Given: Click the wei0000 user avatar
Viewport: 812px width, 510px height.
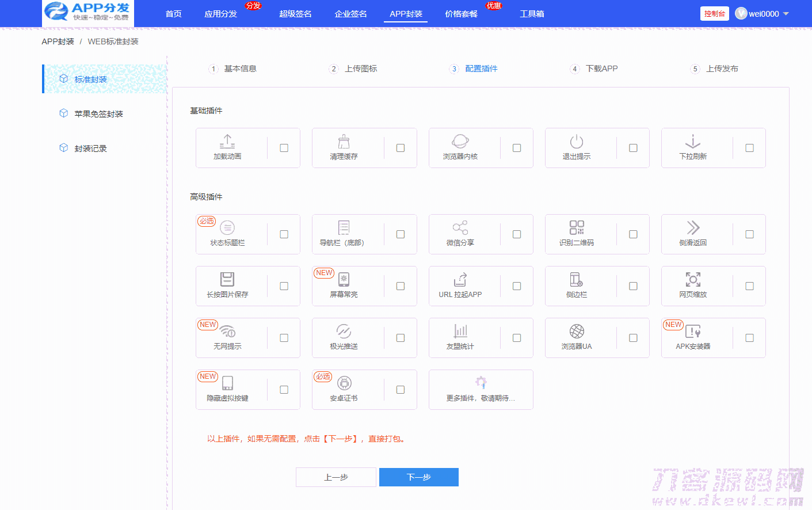Looking at the screenshot, I should click(741, 14).
